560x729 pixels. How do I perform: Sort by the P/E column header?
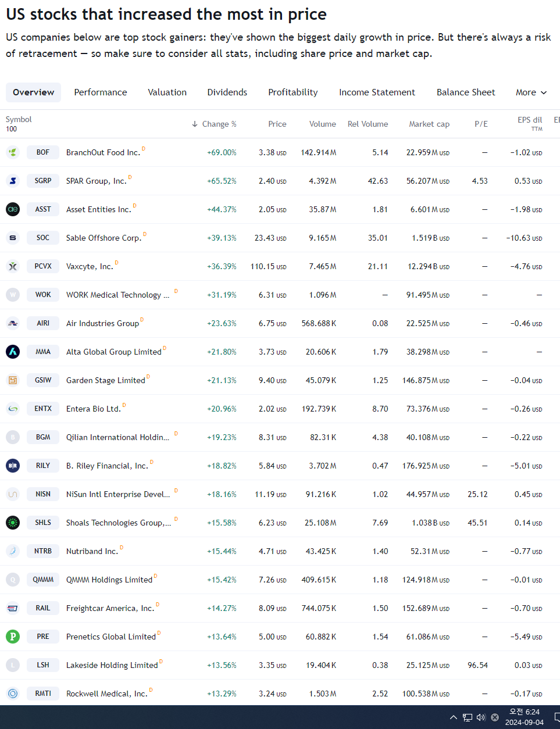tap(481, 124)
